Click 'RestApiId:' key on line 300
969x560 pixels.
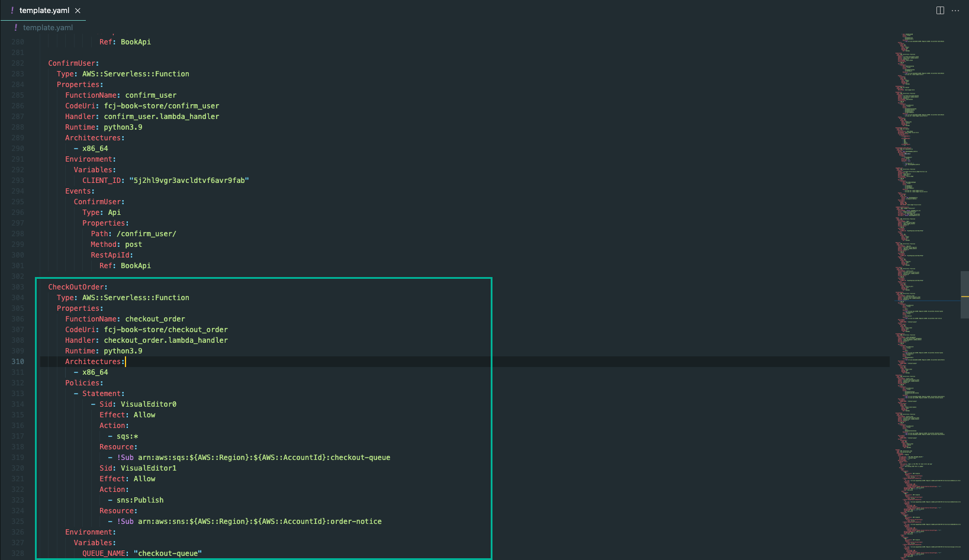(x=112, y=255)
